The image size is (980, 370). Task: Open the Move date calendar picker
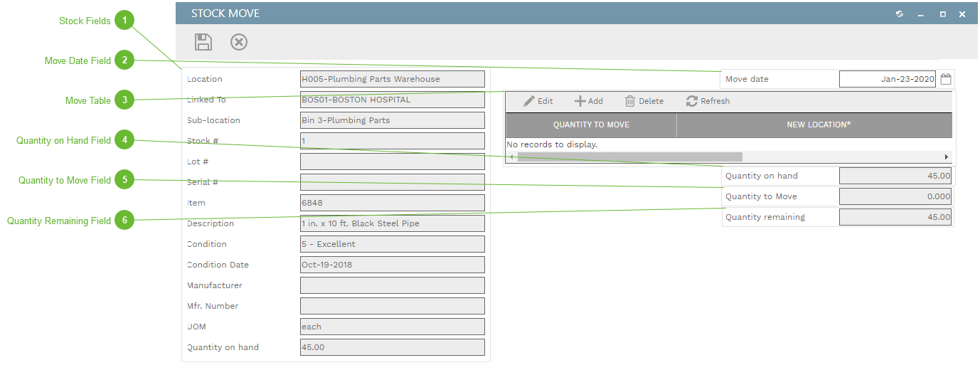[946, 79]
